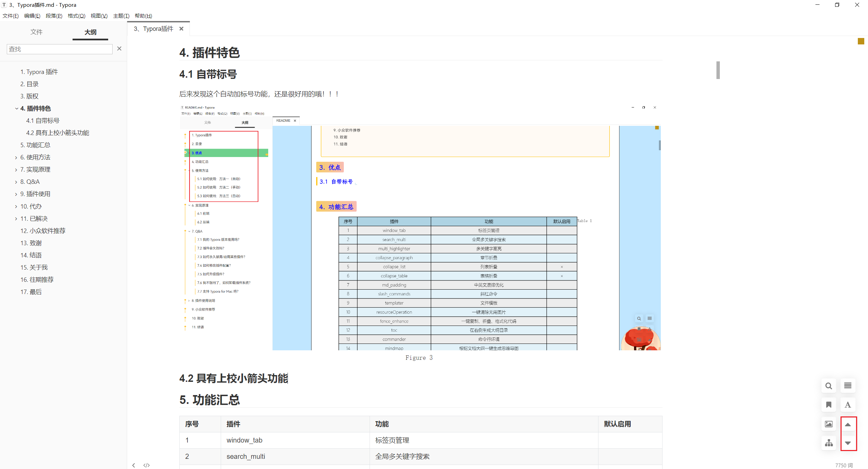Click the 7750 词 word count
Image resolution: width=868 pixels, height=469 pixels.
point(844,465)
